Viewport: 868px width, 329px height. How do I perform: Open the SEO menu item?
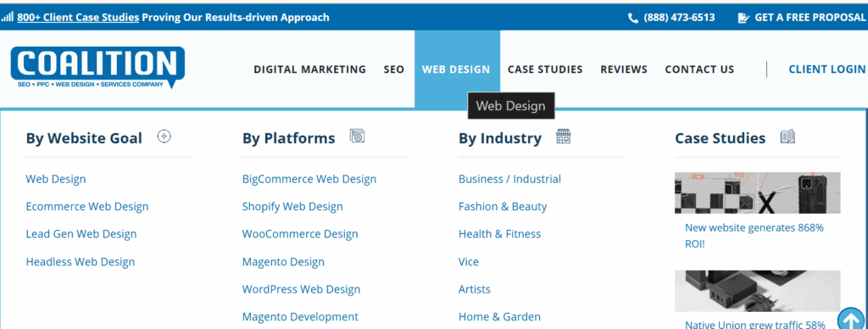click(393, 70)
